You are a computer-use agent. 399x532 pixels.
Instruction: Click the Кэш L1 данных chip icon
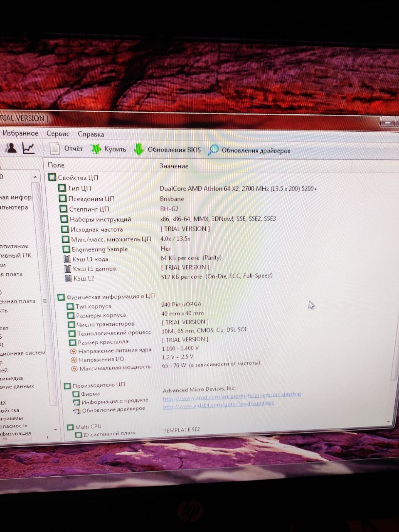[x=67, y=268]
